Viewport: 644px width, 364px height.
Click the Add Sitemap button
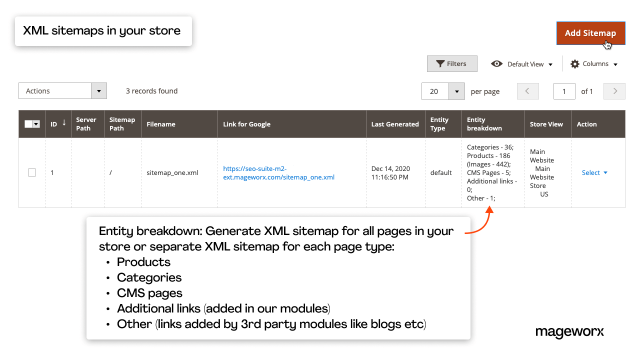pyautogui.click(x=590, y=33)
